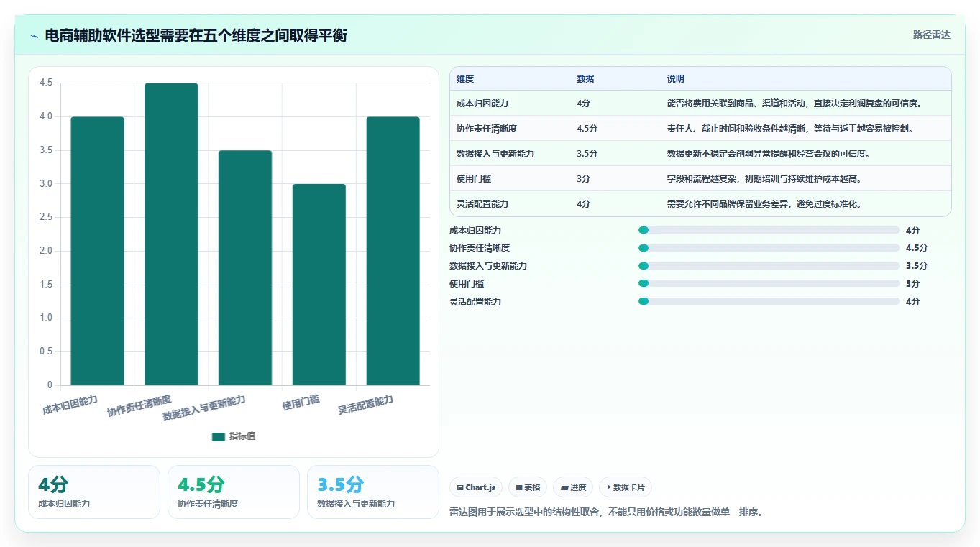
Task: Click the 数据卡片 chip
Action: coord(626,487)
